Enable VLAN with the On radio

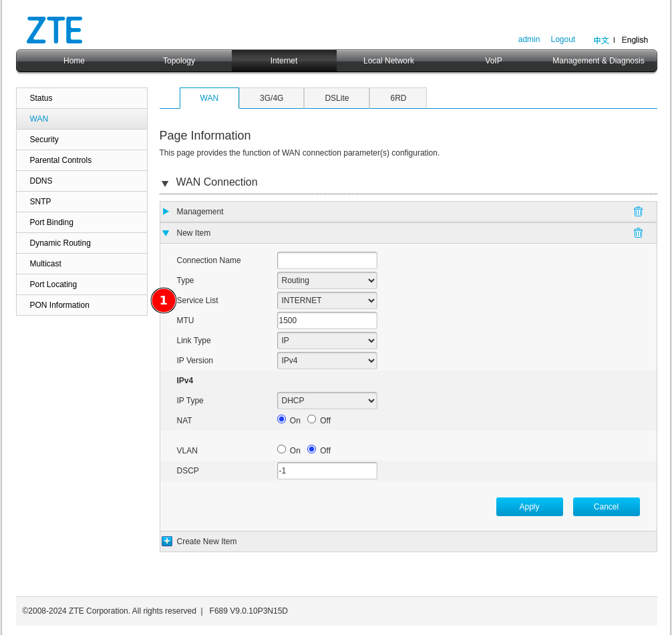(x=282, y=449)
